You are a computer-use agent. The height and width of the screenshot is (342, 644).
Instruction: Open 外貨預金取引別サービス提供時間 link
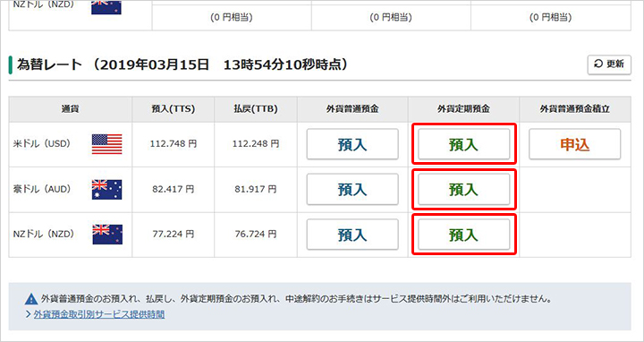pos(99,314)
